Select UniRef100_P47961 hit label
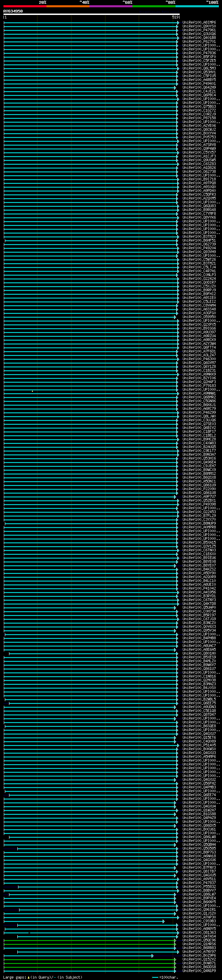Viewport: 222px width, 980px height. [x=199, y=30]
